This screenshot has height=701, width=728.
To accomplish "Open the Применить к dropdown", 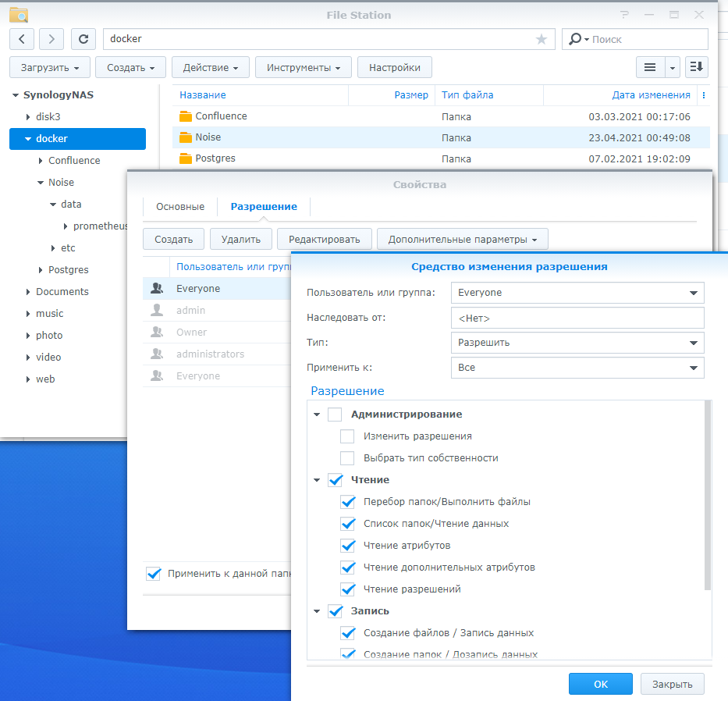I will pyautogui.click(x=577, y=368).
